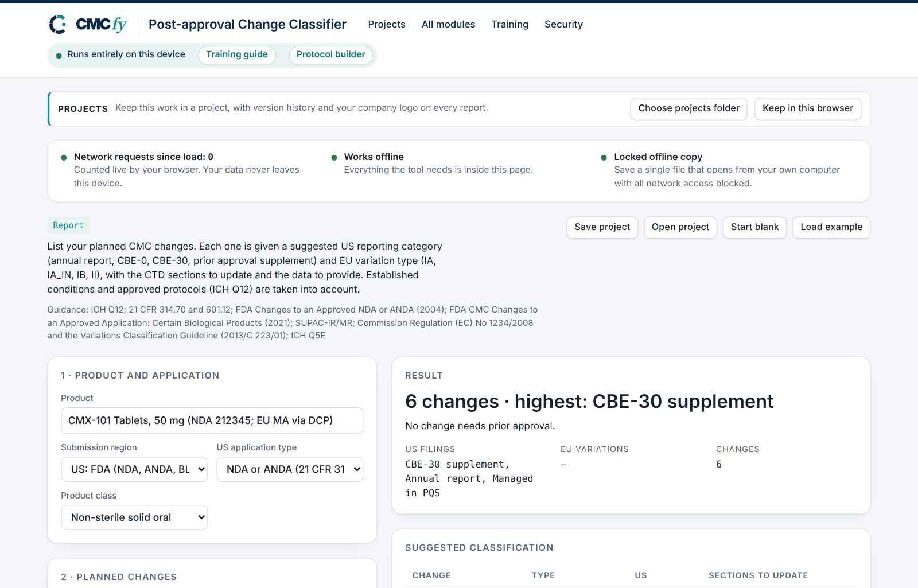Click Choose projects folder button

(688, 109)
